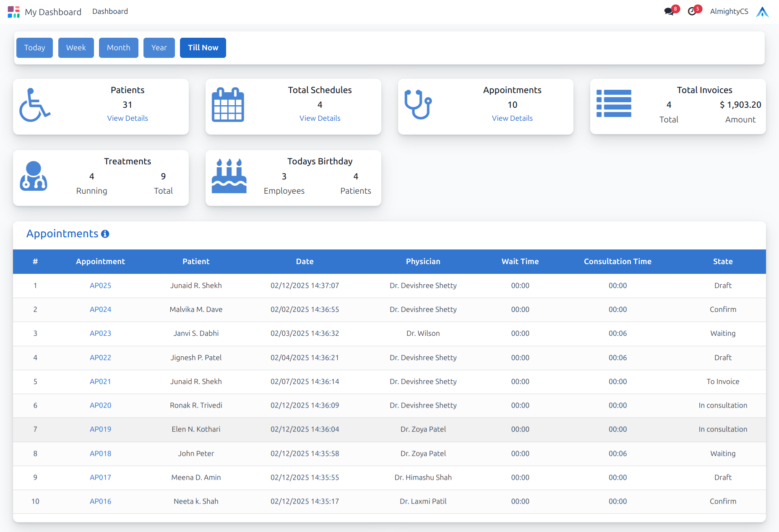The width and height of the screenshot is (779, 532).
Task: Click the State column header
Action: pos(722,262)
